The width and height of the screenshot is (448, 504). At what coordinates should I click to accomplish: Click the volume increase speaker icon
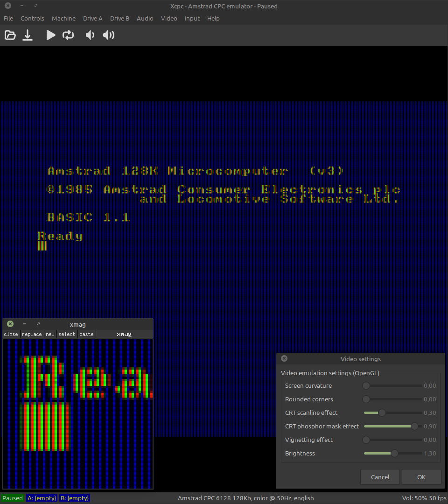click(109, 35)
